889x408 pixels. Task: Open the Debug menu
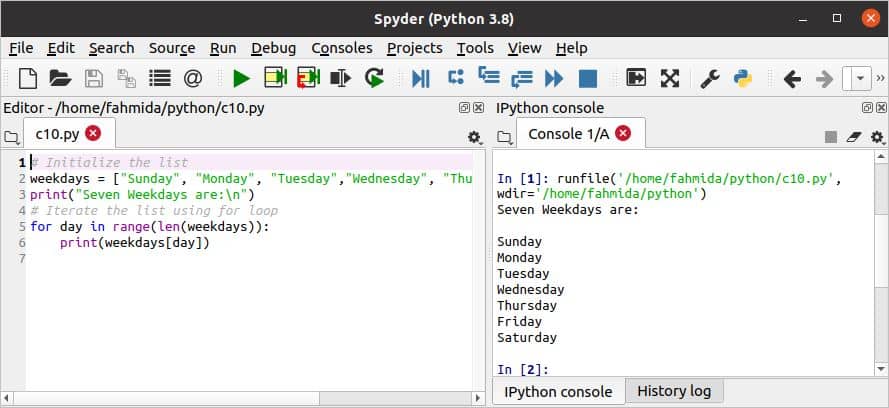(x=274, y=48)
